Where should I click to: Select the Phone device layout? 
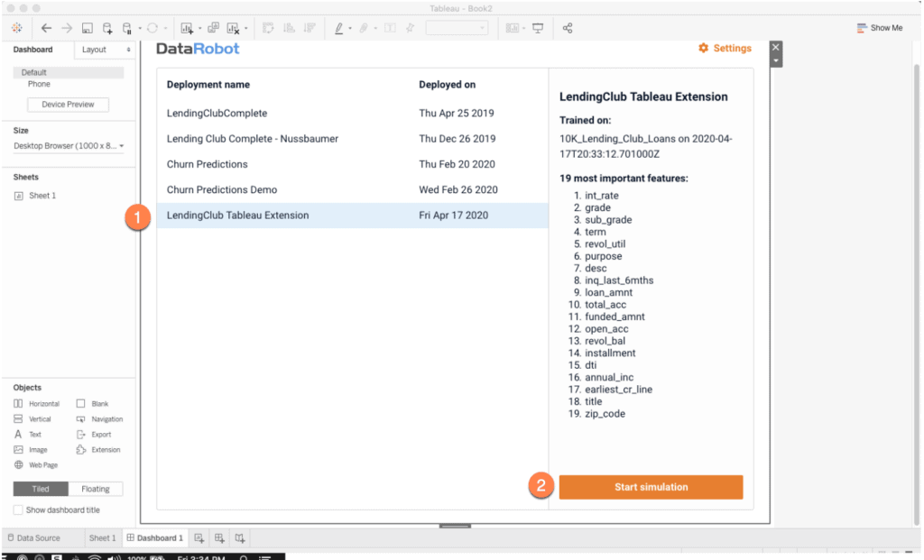(39, 84)
